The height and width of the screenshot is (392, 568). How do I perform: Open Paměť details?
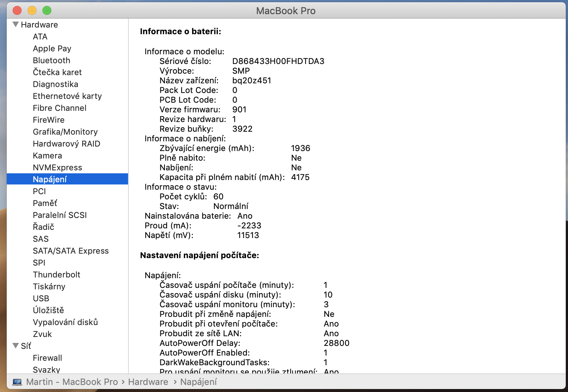click(45, 203)
